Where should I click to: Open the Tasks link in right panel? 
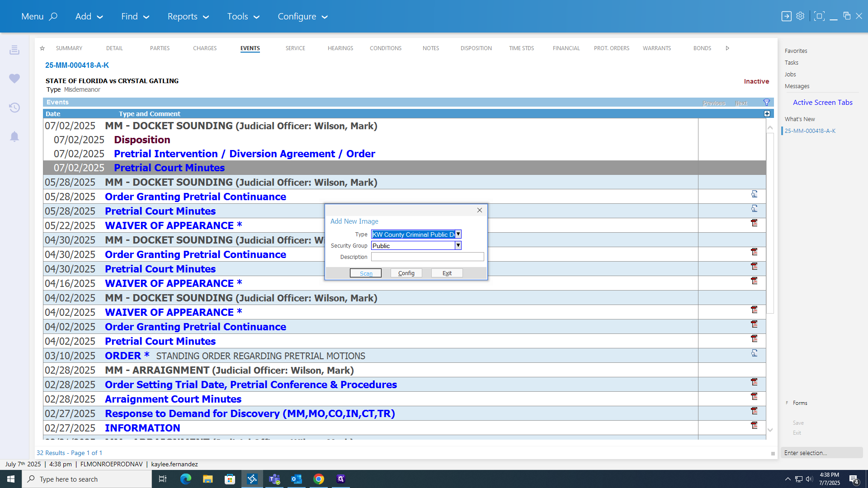[792, 63]
